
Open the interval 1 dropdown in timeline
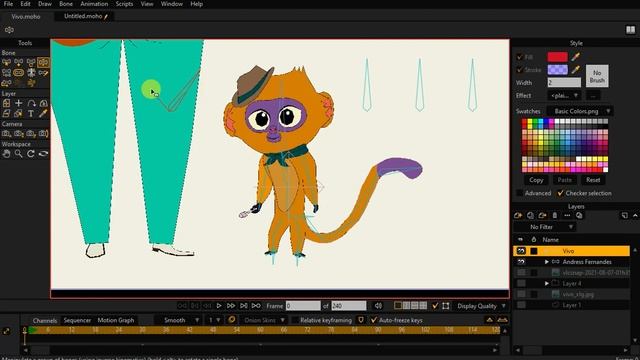[215, 320]
